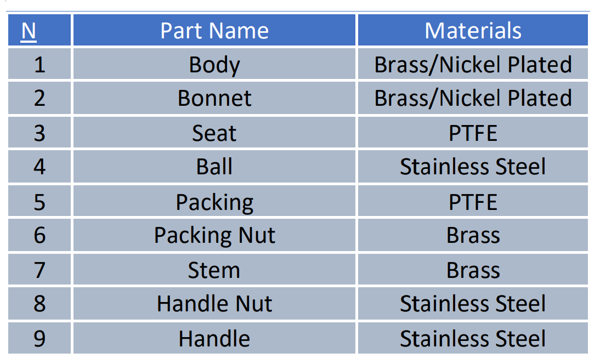Select the Stem row's Brass cell

click(473, 270)
